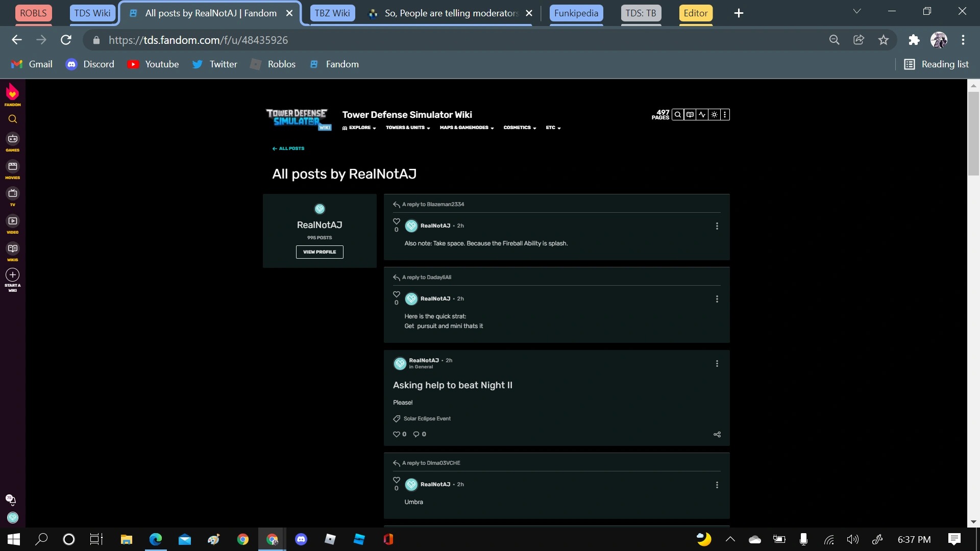Click the View Profile button
This screenshot has width=980, height=551.
click(x=320, y=252)
